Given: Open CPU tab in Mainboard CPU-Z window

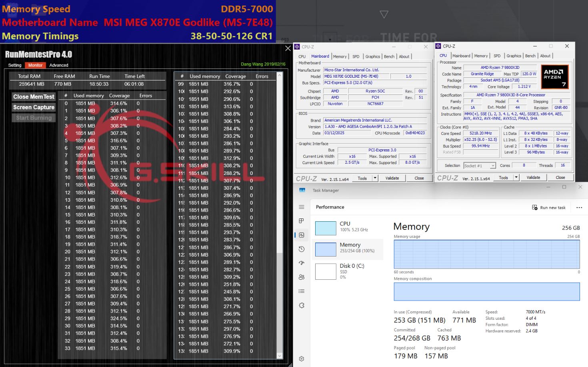Looking at the screenshot, I should click(302, 56).
